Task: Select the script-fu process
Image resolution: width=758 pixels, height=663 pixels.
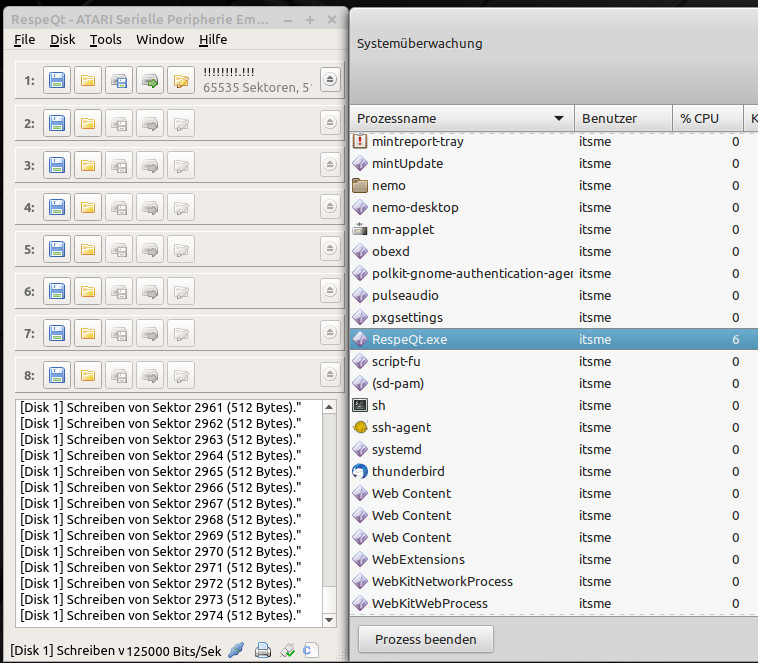Action: (x=554, y=362)
